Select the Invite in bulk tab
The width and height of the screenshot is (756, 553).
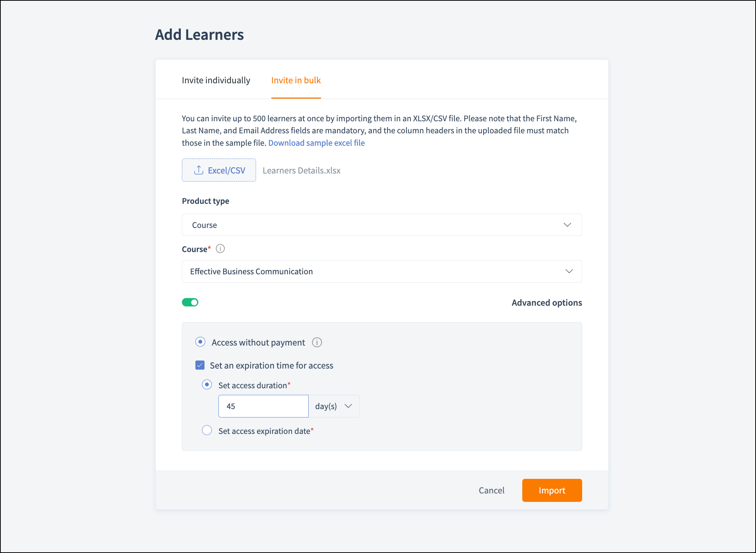(x=296, y=80)
